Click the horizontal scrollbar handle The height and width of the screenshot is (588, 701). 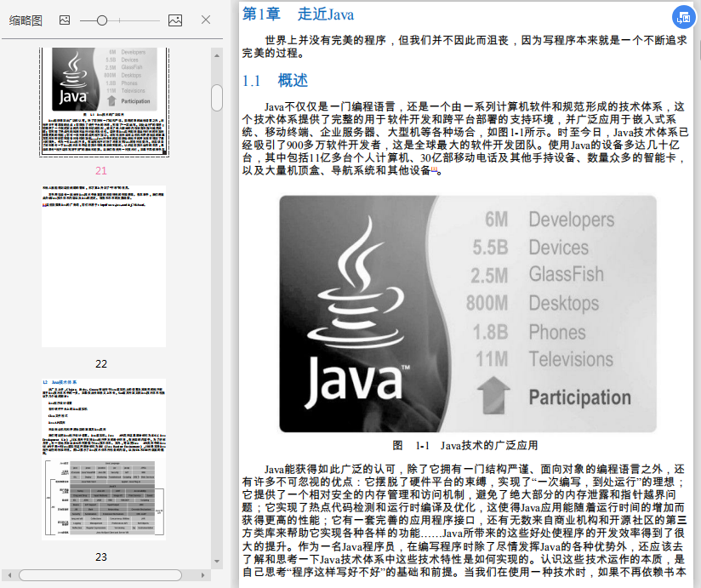pos(100,575)
